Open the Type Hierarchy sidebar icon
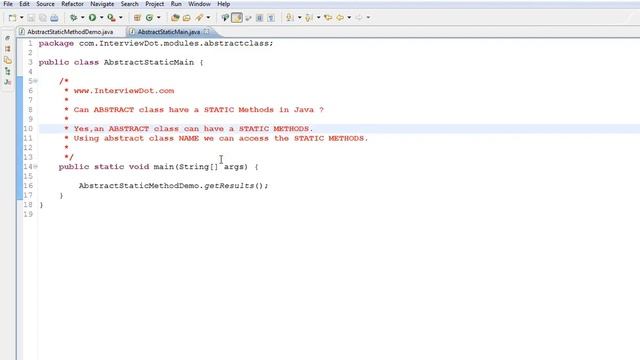The height and width of the screenshot is (360, 640). click(x=7, y=71)
